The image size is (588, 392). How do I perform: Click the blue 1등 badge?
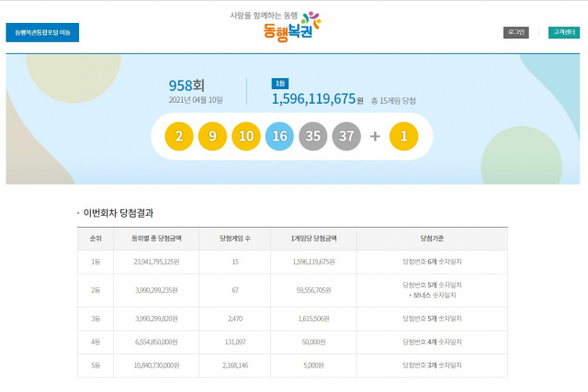(279, 84)
